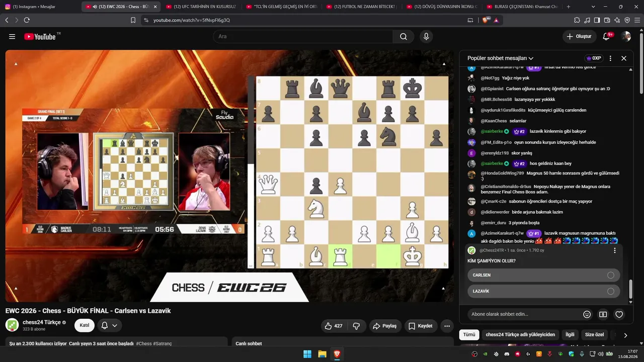The width and height of the screenshot is (644, 362).
Task: Open Brave VPN shield icon
Action: (627, 20)
